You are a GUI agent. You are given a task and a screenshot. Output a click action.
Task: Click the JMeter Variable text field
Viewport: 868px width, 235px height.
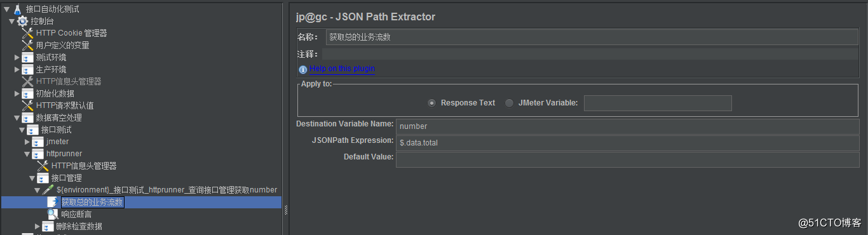coord(658,103)
